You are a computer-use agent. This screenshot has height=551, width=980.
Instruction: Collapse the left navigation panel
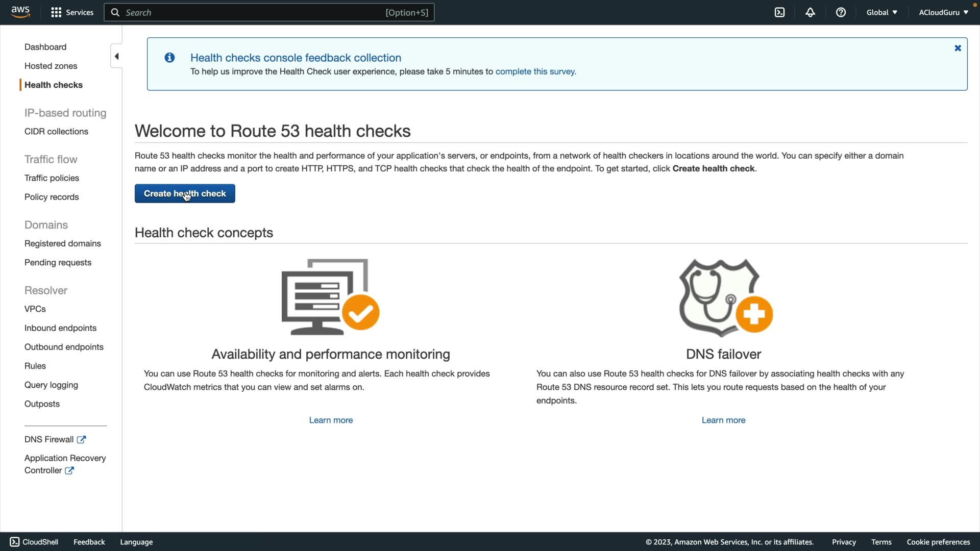coord(116,56)
